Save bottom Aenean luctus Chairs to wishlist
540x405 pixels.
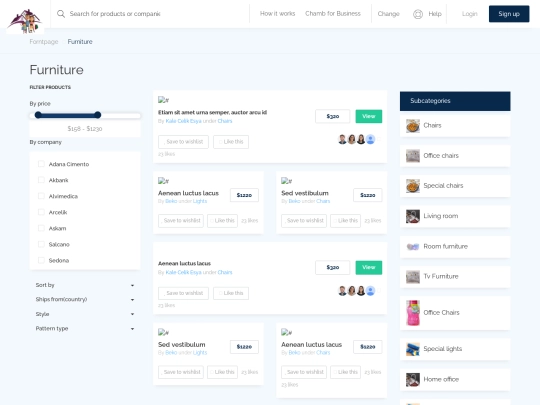click(304, 372)
